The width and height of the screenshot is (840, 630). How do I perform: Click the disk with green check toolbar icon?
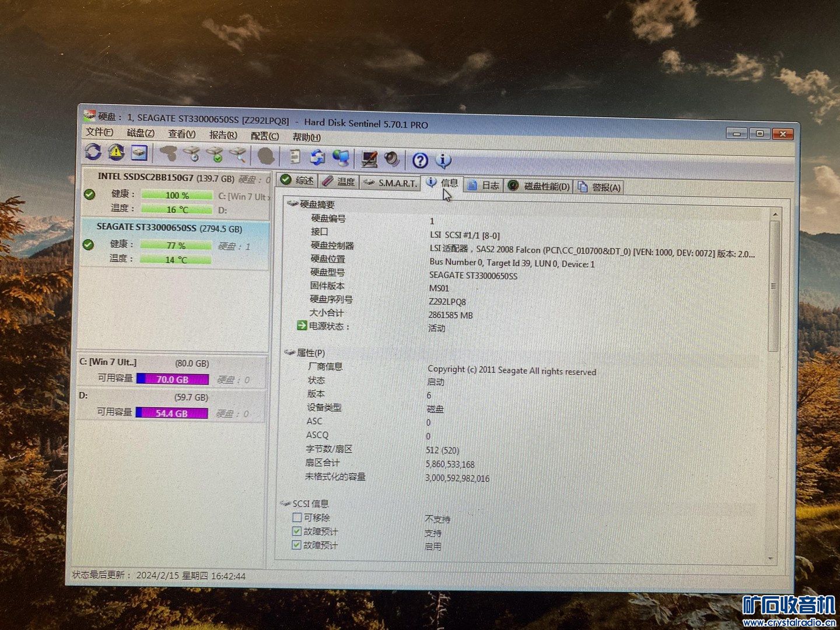click(x=214, y=155)
